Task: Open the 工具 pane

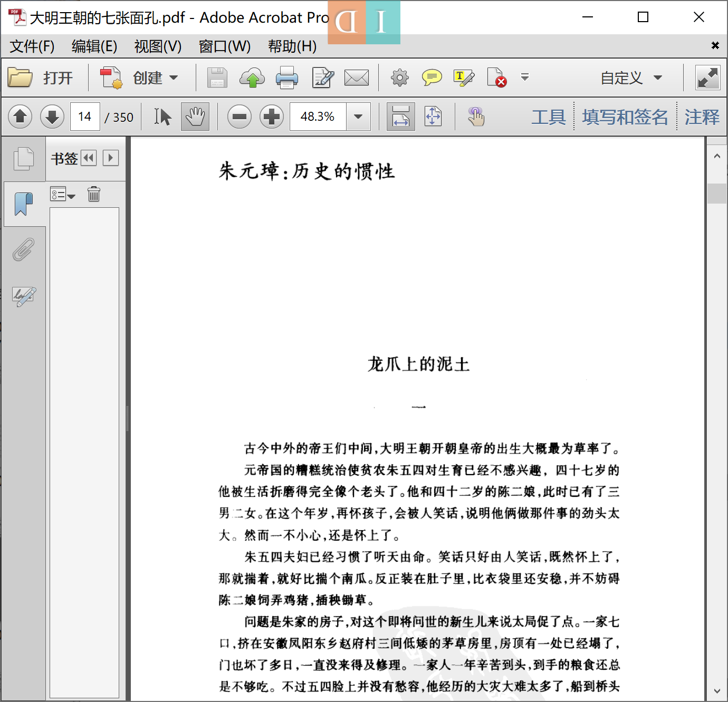Action: pos(549,117)
